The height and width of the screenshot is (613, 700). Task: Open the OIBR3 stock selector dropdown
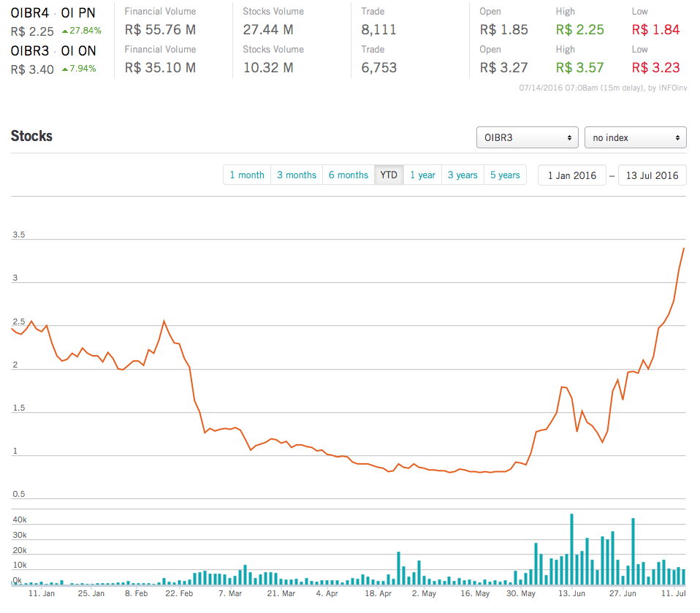click(x=527, y=137)
